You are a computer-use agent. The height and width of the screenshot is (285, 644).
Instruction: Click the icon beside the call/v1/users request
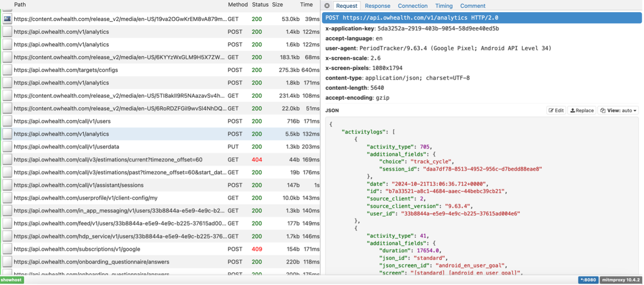7,121
